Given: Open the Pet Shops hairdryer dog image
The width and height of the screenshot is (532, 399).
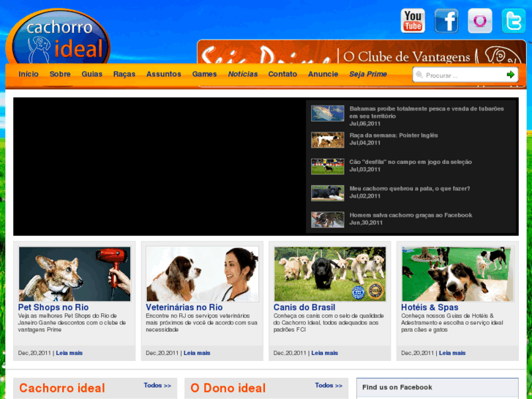Looking at the screenshot, I should click(x=75, y=274).
